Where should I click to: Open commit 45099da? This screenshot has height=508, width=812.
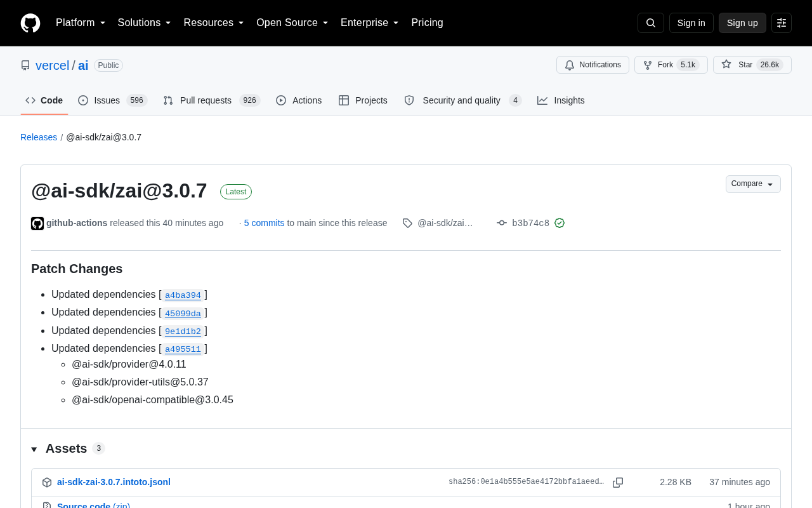tap(183, 313)
